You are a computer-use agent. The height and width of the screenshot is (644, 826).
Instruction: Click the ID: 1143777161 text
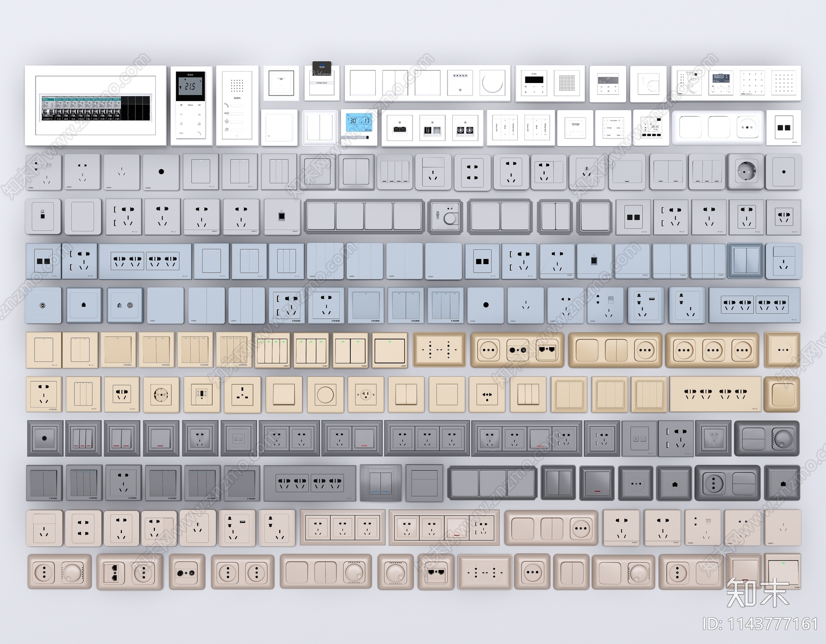pos(760,623)
